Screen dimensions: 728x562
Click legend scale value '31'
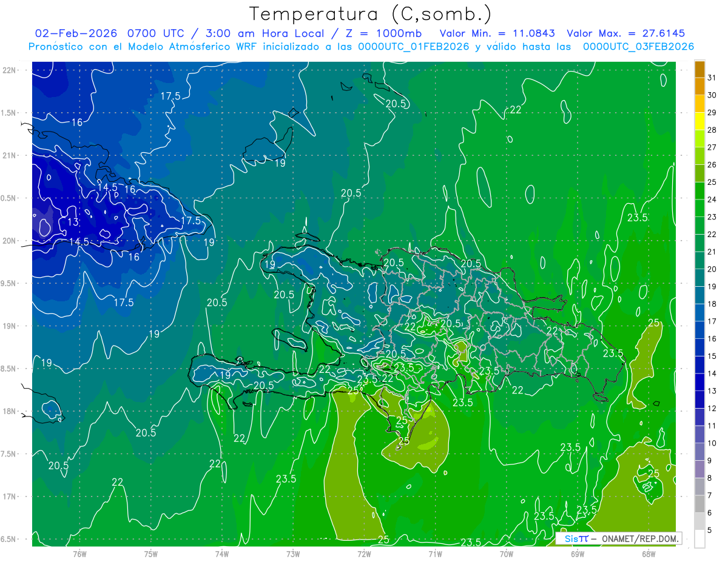(x=712, y=78)
